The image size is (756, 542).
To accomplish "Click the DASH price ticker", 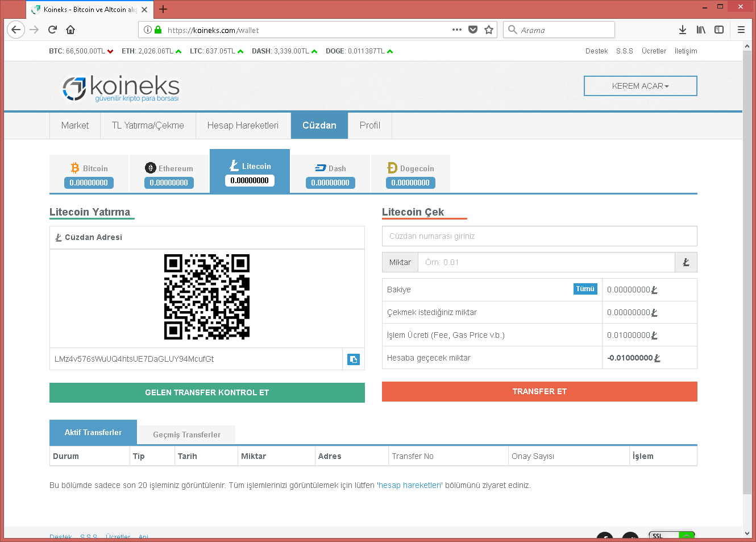I will (x=285, y=51).
